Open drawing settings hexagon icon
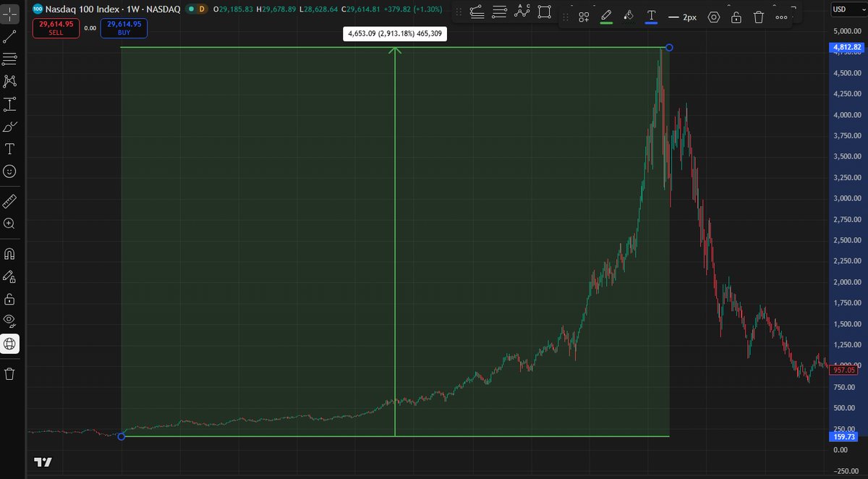This screenshot has height=479, width=868. click(x=714, y=17)
